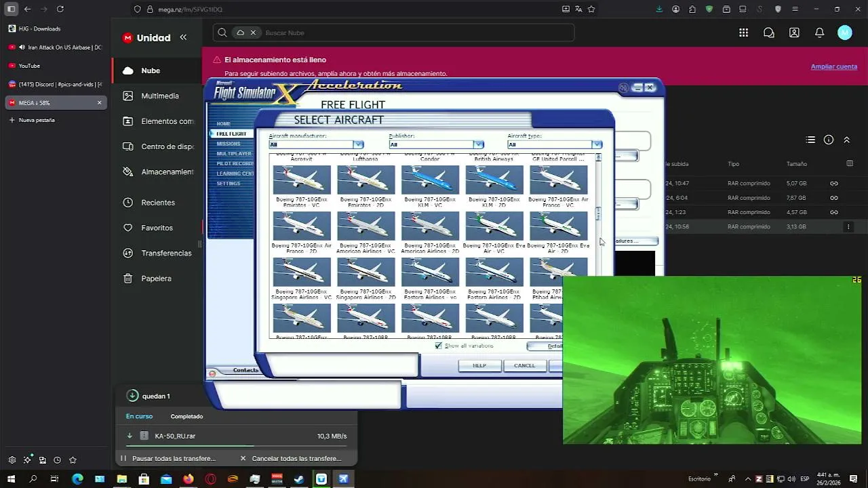868x488 pixels.
Task: Open the info panel icon in MEGA
Action: point(829,140)
